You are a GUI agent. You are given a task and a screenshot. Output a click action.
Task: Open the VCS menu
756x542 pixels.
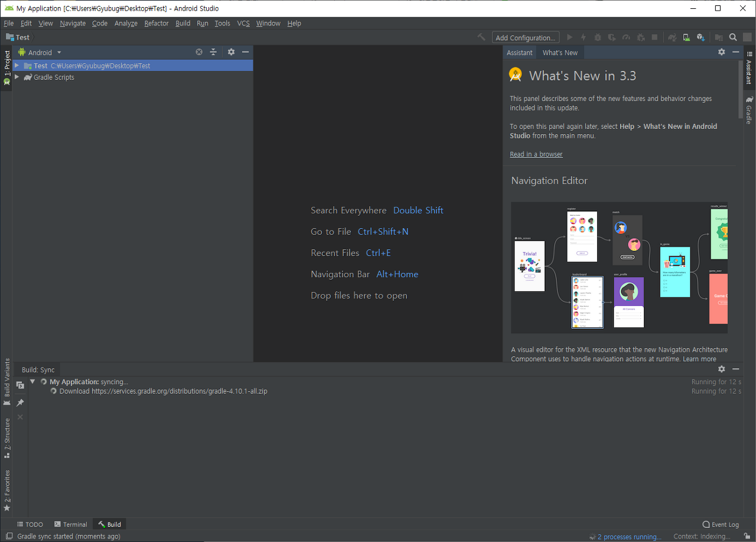243,23
